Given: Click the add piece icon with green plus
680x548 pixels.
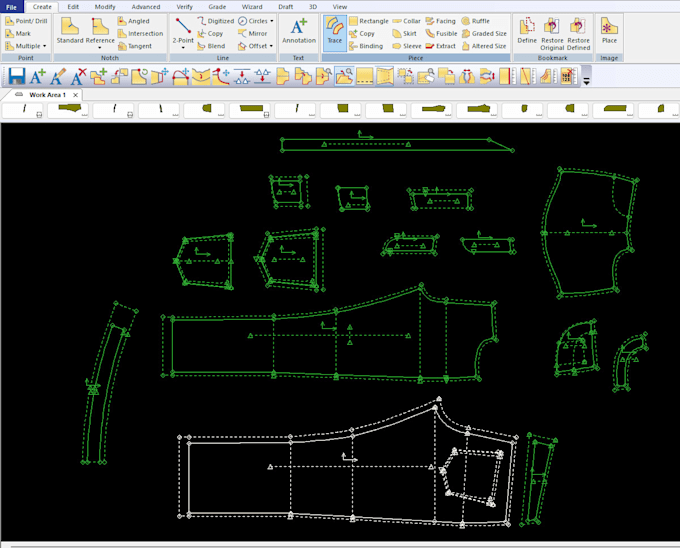Looking at the screenshot, I should pos(98,76).
